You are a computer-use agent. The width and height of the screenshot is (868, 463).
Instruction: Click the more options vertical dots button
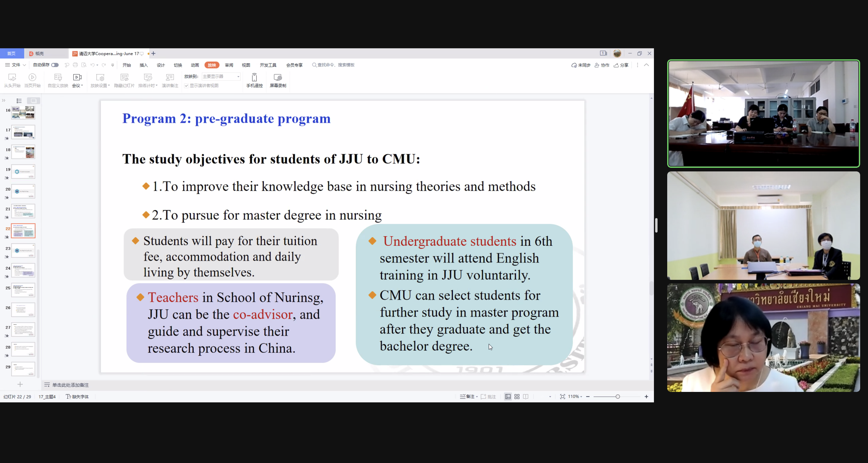[637, 65]
